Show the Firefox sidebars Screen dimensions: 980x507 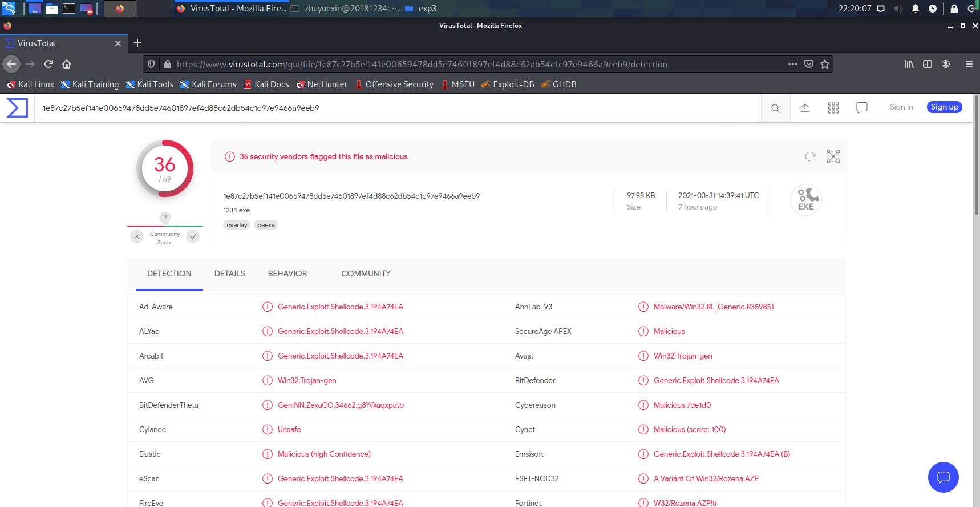tap(928, 64)
